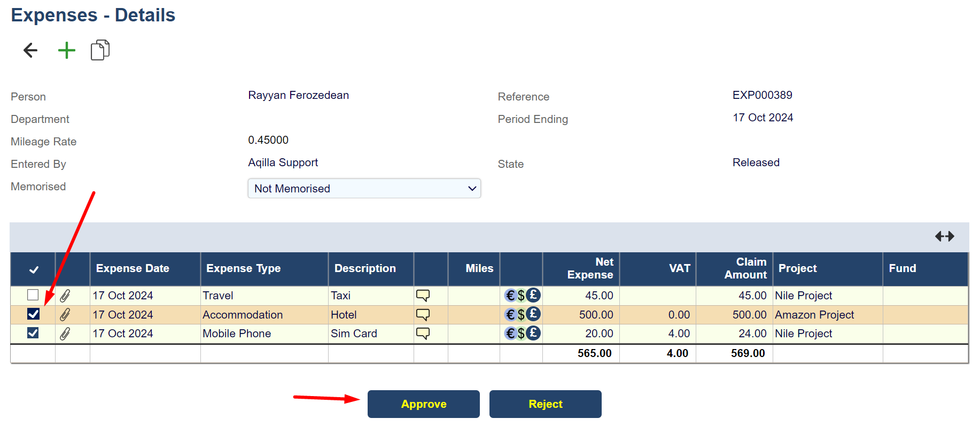Toggle select-all checkmark in table header
Screen dimensions: 980x426
coord(34,269)
